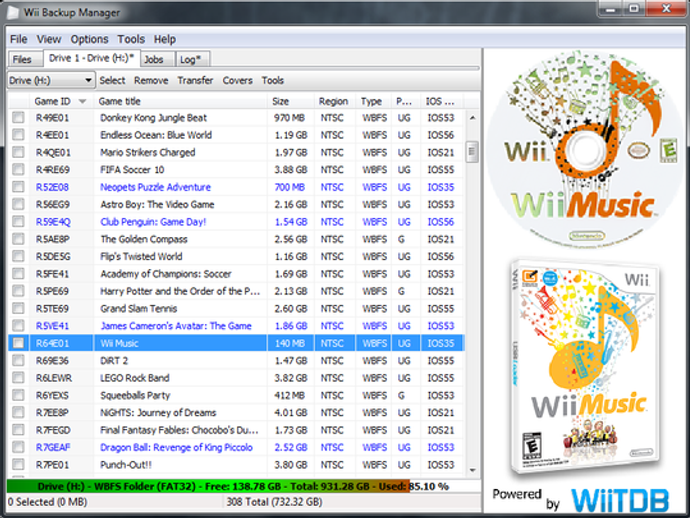The height and width of the screenshot is (518, 690).
Task: Select the Drive 1 - Drive (H:) tab
Action: (x=92, y=58)
